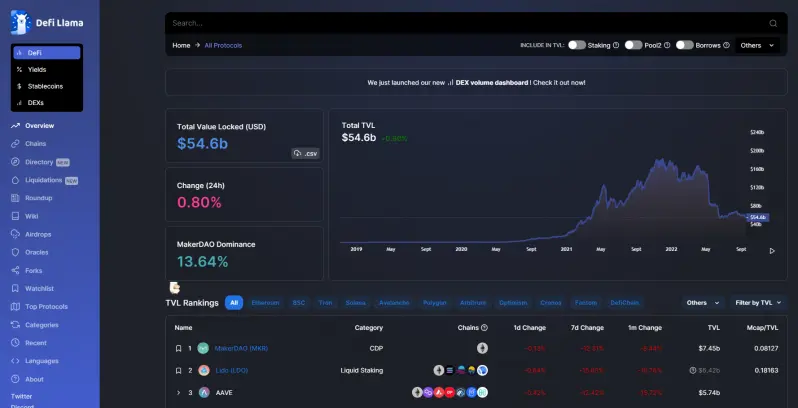
Task: Select the Yields tab in sidebar
Action: [47, 70]
